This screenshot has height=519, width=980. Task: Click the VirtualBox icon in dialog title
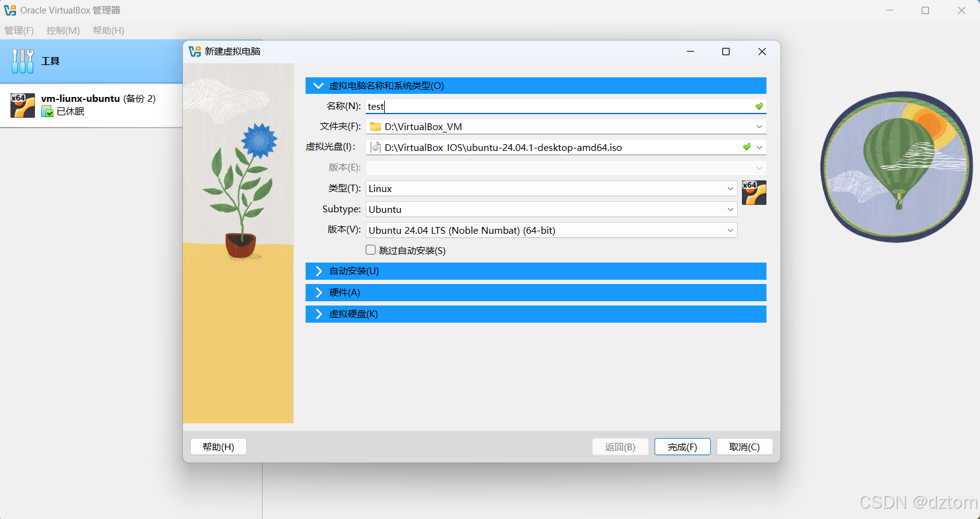pos(195,52)
